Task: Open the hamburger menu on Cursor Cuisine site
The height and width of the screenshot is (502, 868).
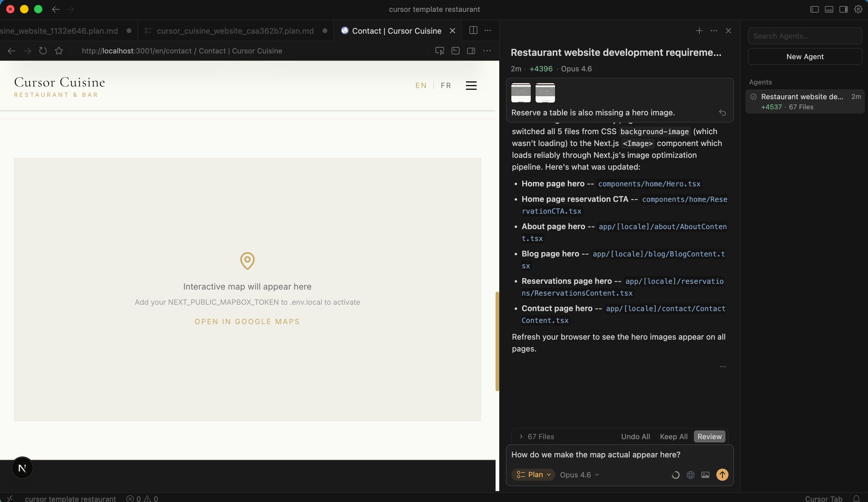Action: [x=471, y=86]
